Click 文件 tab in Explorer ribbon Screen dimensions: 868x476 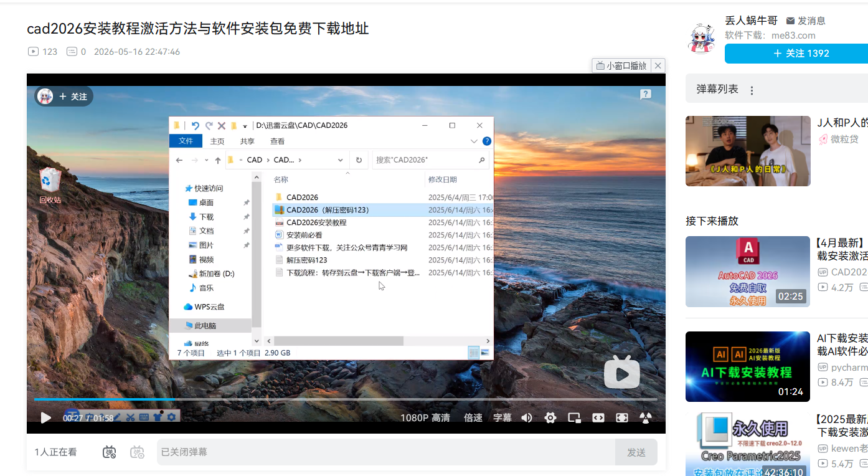(186, 141)
